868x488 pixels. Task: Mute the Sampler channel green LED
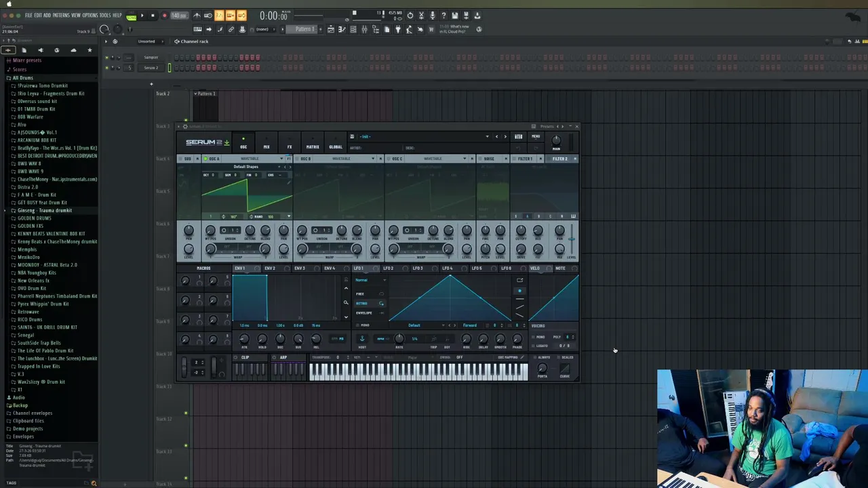[106, 57]
